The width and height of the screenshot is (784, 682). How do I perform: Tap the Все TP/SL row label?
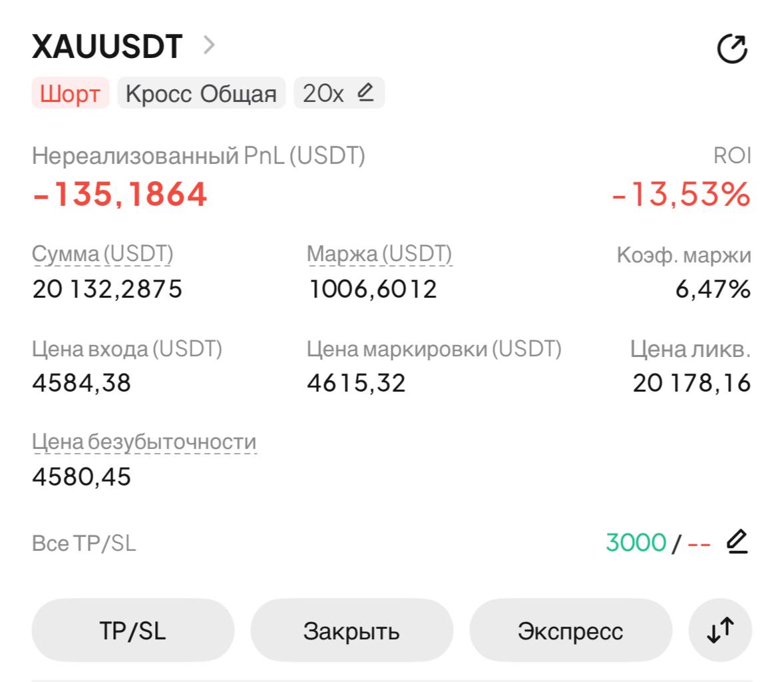pos(84,543)
